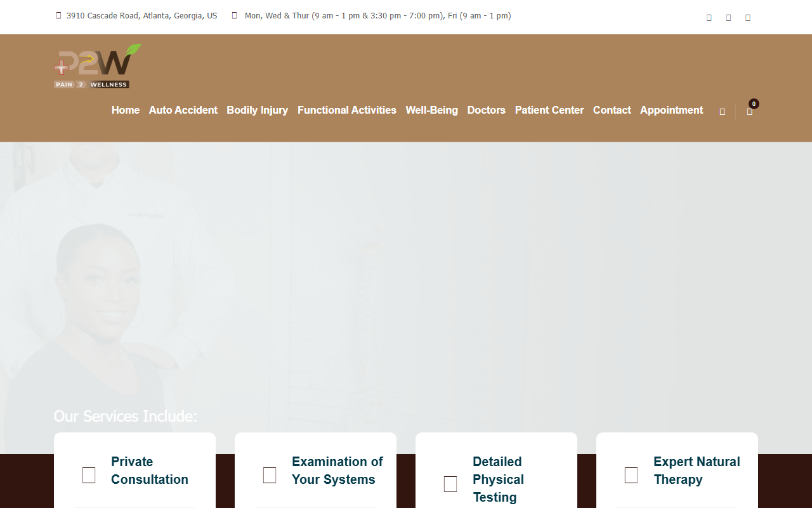812x508 pixels.
Task: Click the 3910 Cascade Road address text
Action: pyautogui.click(x=141, y=16)
